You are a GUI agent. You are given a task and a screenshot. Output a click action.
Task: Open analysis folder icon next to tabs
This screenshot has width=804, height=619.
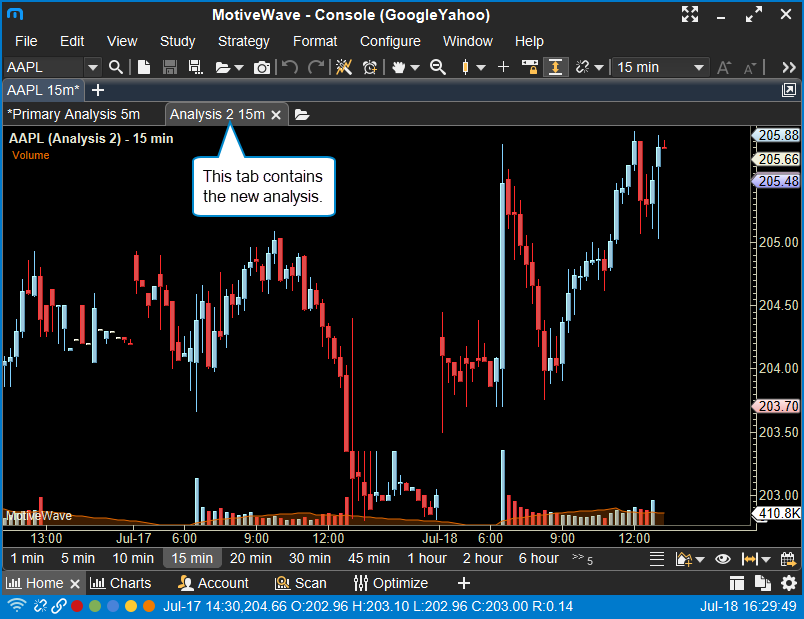[302, 115]
